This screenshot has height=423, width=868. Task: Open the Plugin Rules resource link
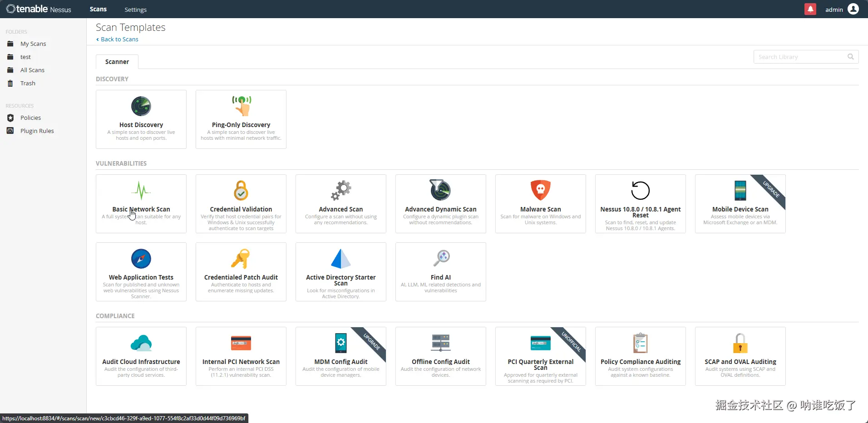(x=37, y=131)
